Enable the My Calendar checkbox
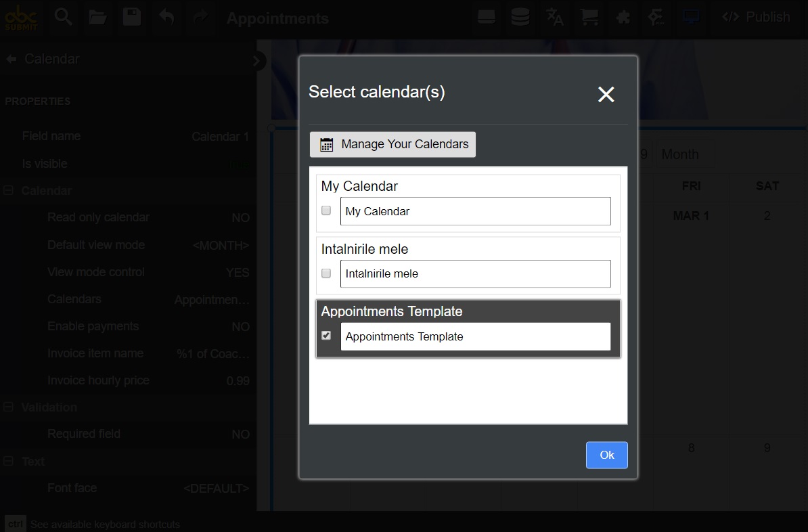 pos(326,210)
